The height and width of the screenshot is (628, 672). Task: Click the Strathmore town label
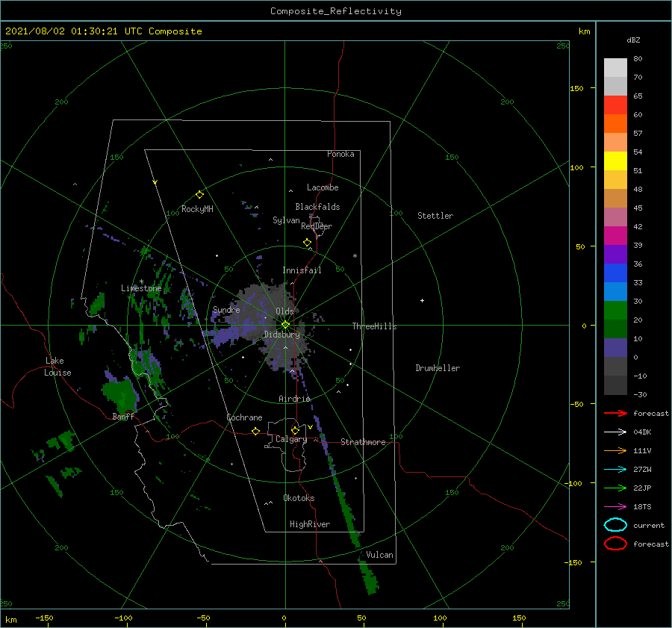[363, 442]
